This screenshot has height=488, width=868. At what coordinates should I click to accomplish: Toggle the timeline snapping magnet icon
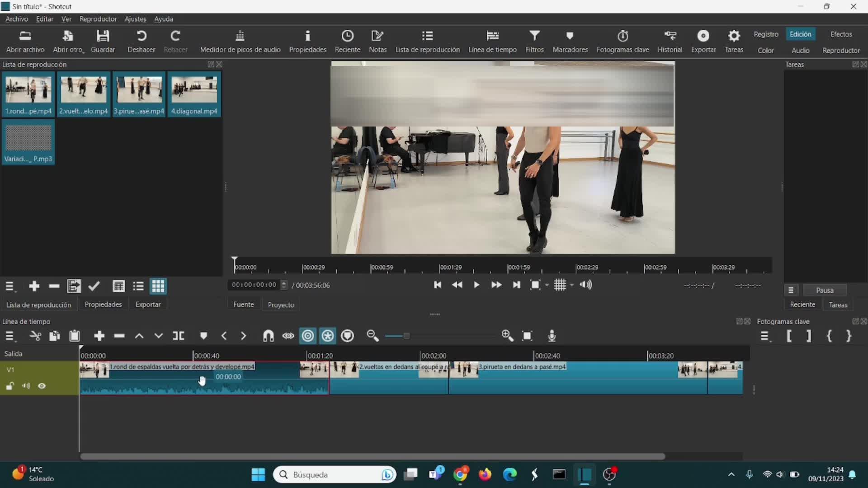(268, 336)
